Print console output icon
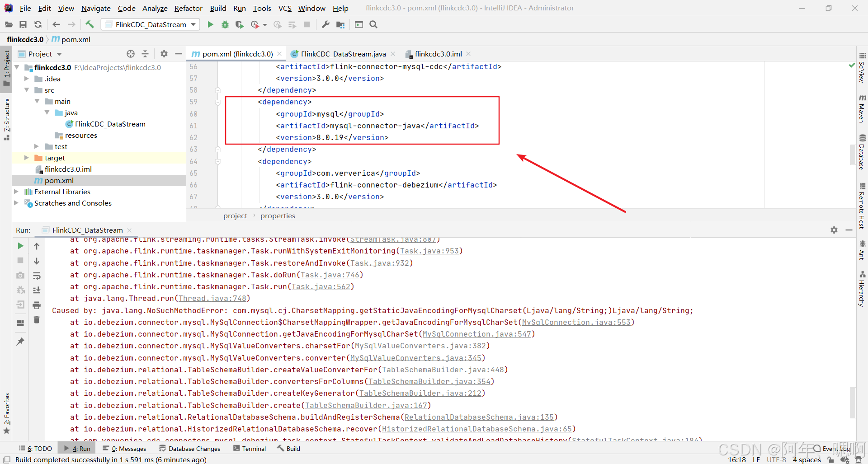 [37, 305]
